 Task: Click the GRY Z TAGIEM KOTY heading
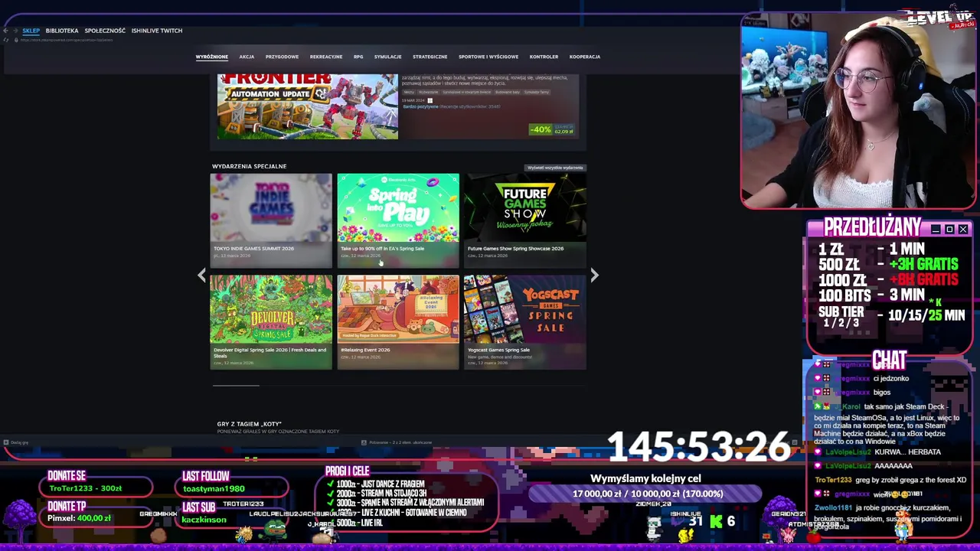(x=249, y=424)
